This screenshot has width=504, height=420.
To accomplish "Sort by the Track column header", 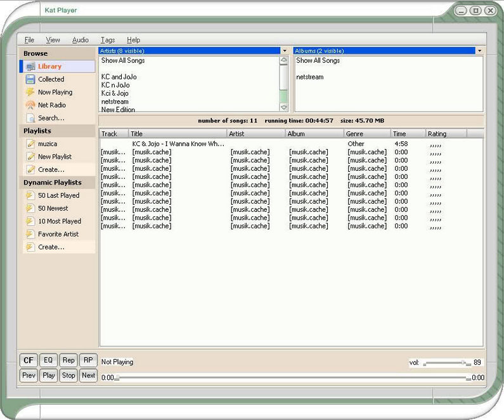I will 113,134.
